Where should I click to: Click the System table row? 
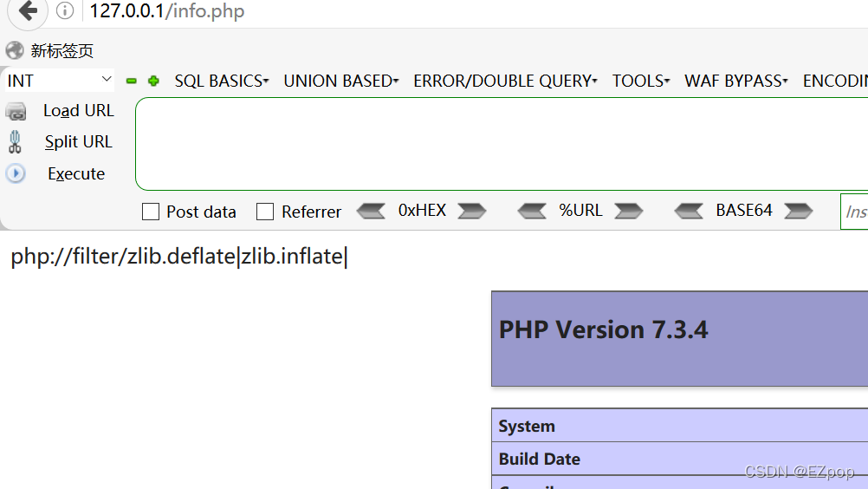680,426
